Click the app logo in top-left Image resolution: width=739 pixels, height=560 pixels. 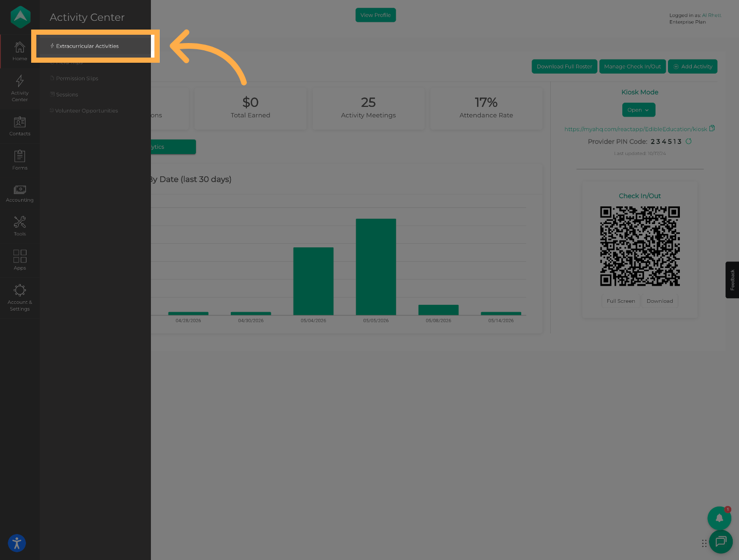[x=20, y=17]
